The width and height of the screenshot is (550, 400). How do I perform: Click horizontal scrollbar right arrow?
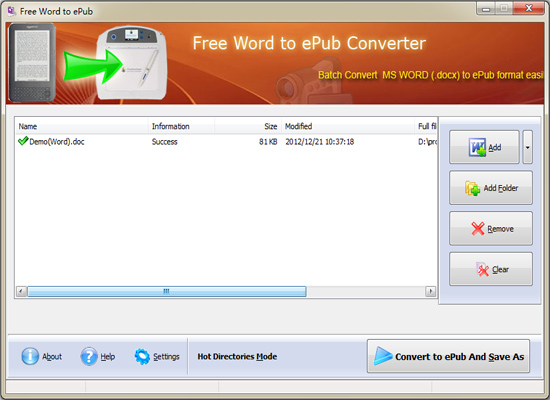click(430, 291)
